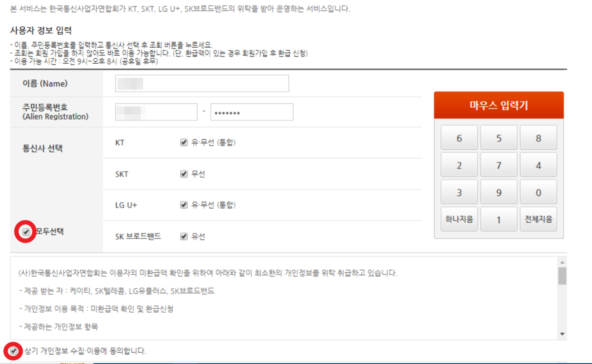
Task: Click the SKT carrier label
Action: [x=122, y=174]
